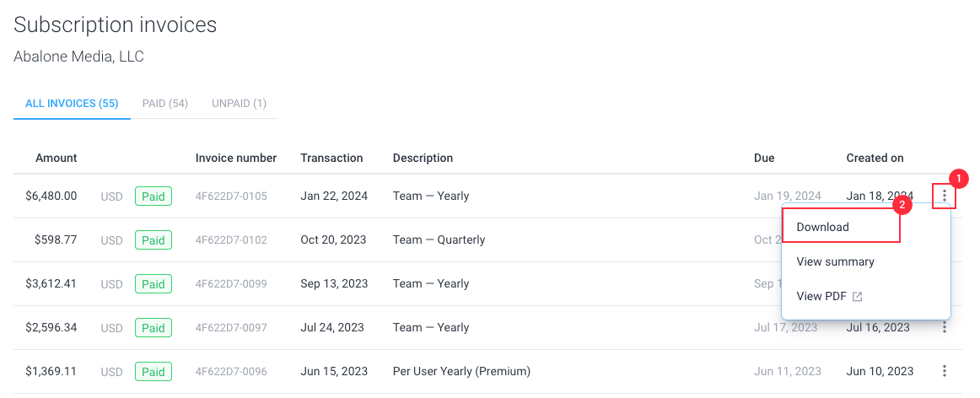Click the Per User Yearly (Premium) description
The height and width of the screenshot is (398, 980).
(461, 371)
